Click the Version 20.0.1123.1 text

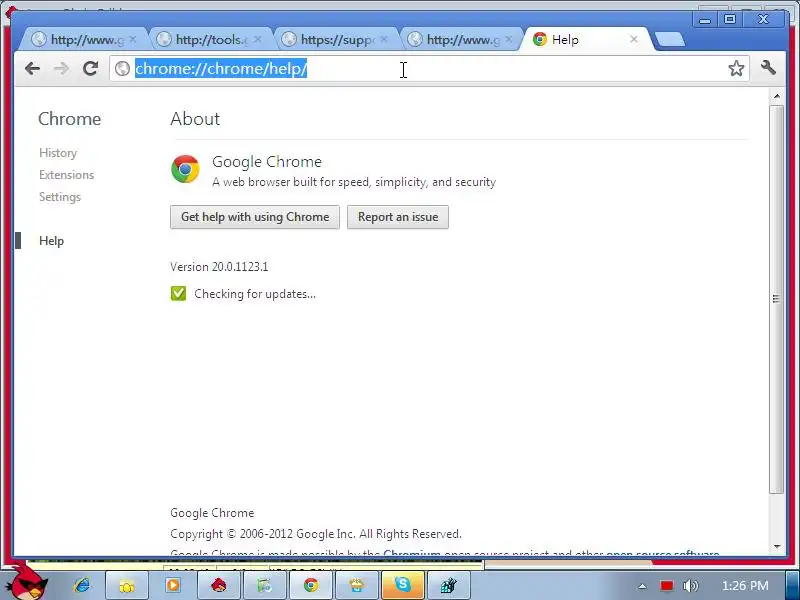tap(219, 267)
